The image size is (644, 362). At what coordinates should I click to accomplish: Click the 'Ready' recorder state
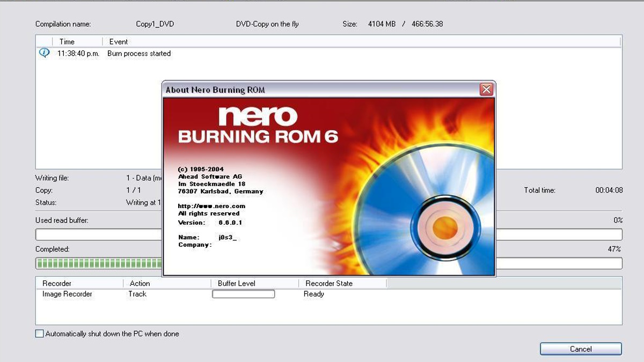[x=314, y=294]
